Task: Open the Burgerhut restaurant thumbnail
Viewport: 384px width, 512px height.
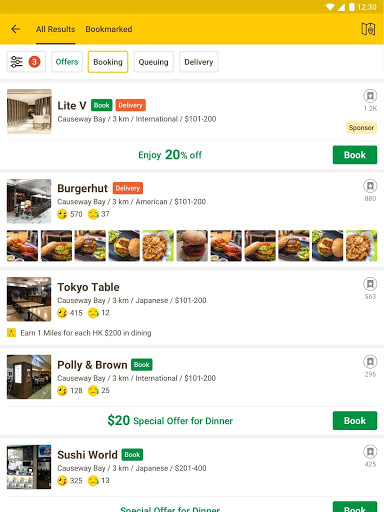Action: [29, 201]
